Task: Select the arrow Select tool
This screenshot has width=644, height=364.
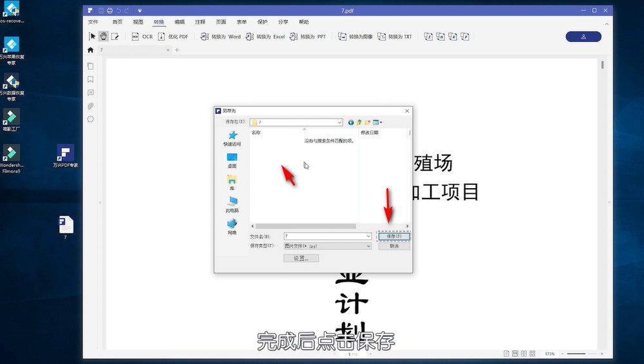Action: tap(92, 37)
